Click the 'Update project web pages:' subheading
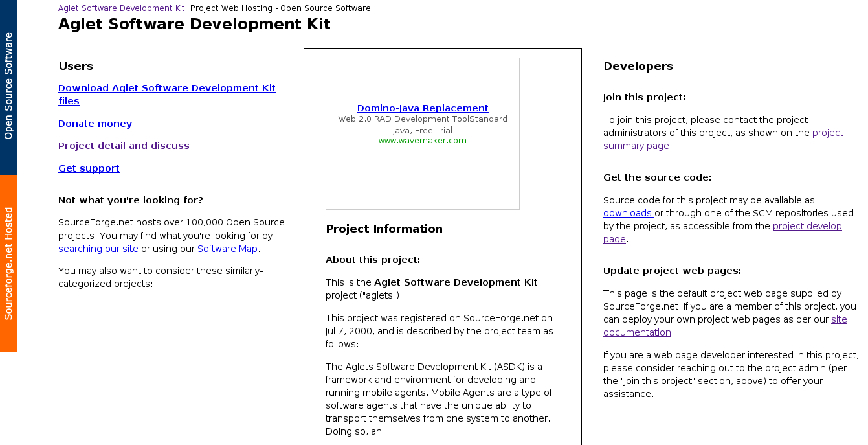868x445 pixels. [x=672, y=271]
